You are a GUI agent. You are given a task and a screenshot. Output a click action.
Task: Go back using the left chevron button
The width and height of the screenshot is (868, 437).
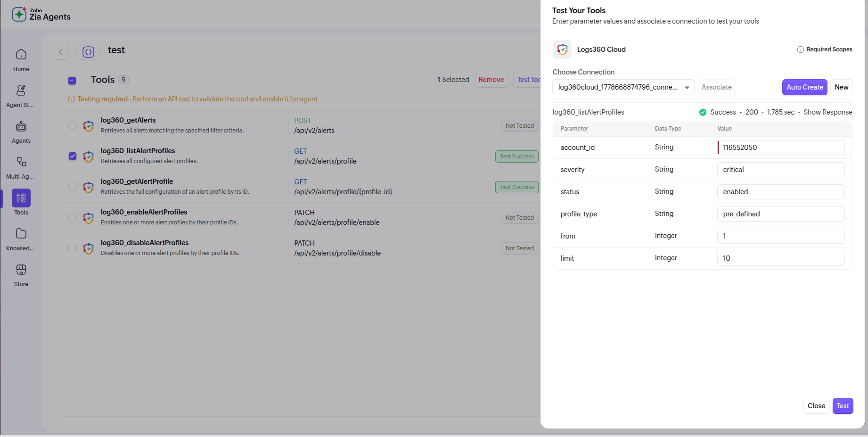61,52
